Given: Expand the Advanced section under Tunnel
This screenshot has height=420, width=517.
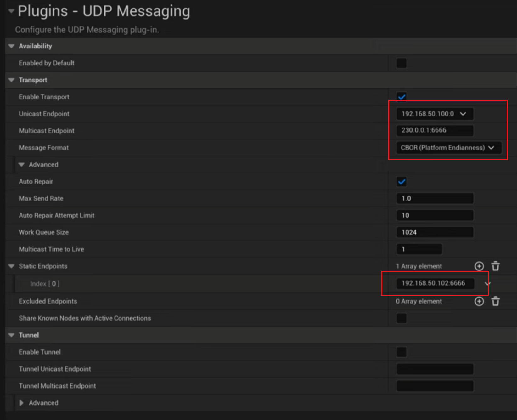Looking at the screenshot, I should 21,403.
